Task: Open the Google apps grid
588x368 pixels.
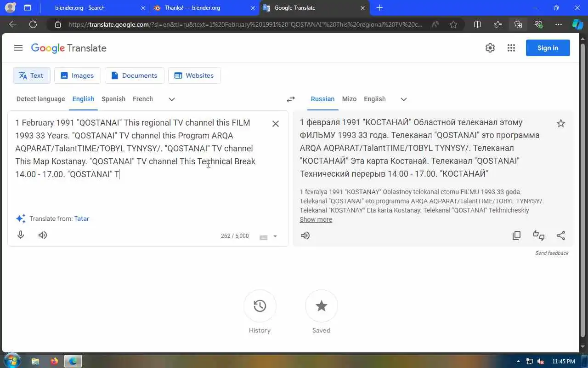Action: (x=511, y=48)
